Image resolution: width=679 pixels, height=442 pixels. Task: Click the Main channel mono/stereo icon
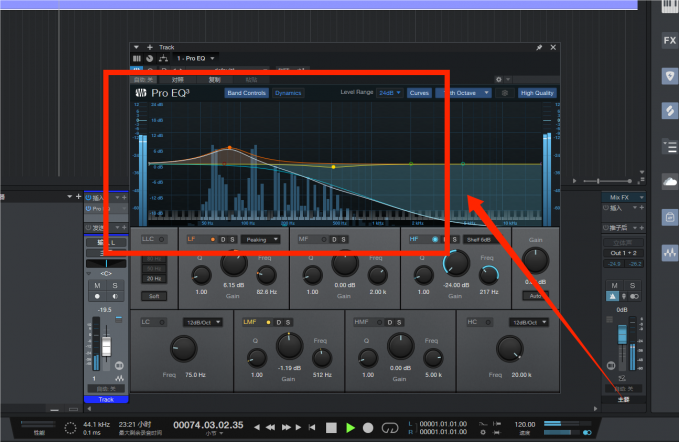(634, 297)
